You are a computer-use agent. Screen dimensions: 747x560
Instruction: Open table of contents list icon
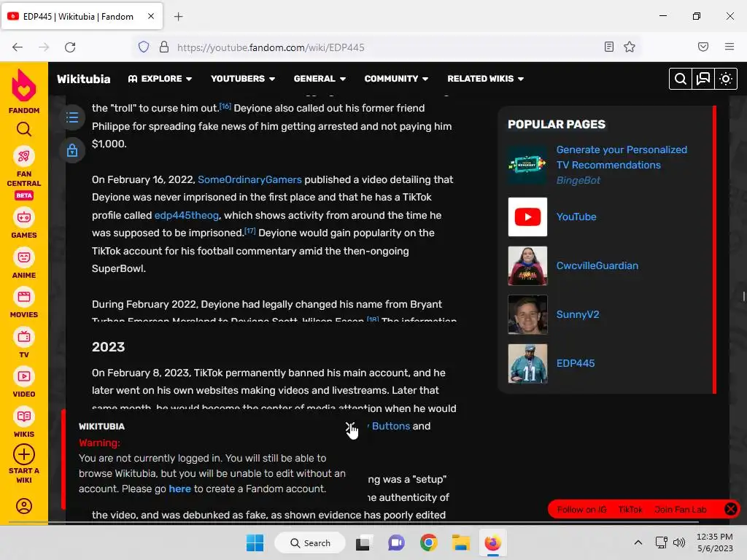tap(72, 117)
